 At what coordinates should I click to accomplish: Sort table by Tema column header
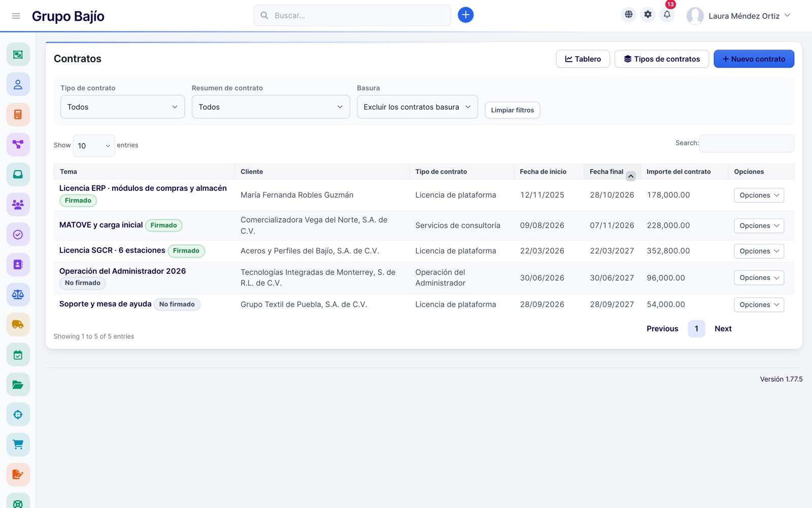point(144,172)
